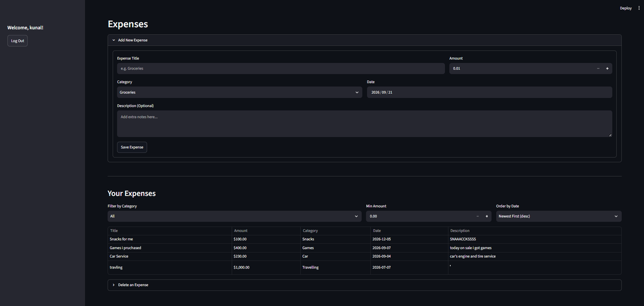This screenshot has height=306, width=644.
Task: Collapse the Add New Expense section
Action: (364, 40)
